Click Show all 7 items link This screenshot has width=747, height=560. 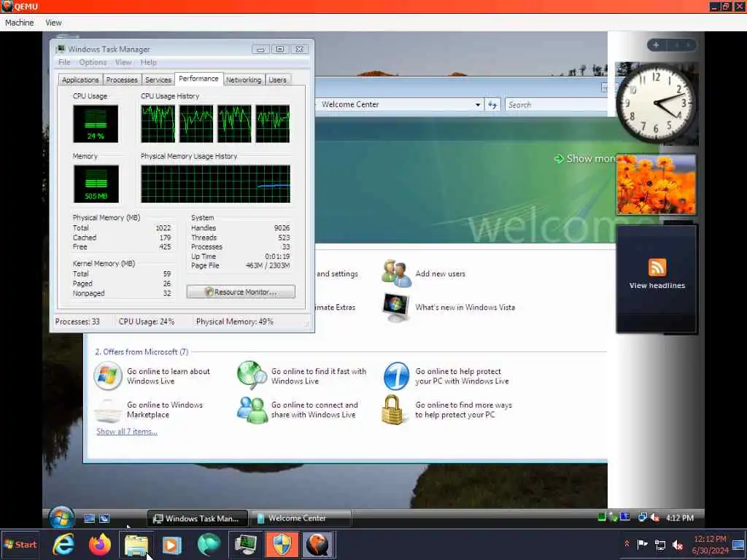coord(127,432)
